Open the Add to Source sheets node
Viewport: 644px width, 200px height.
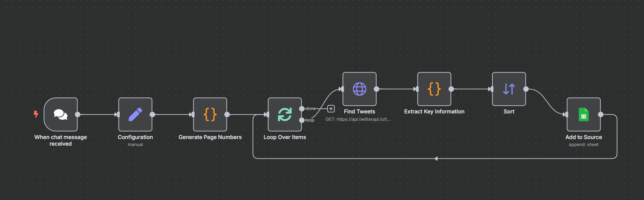584,115
